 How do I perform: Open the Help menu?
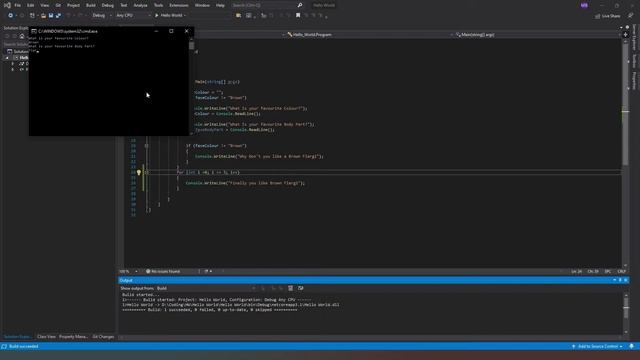coord(220,5)
